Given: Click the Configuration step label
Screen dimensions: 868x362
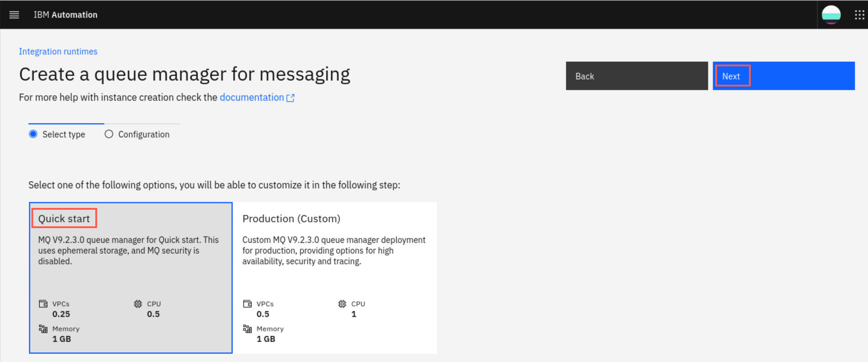Looking at the screenshot, I should pyautogui.click(x=144, y=134).
